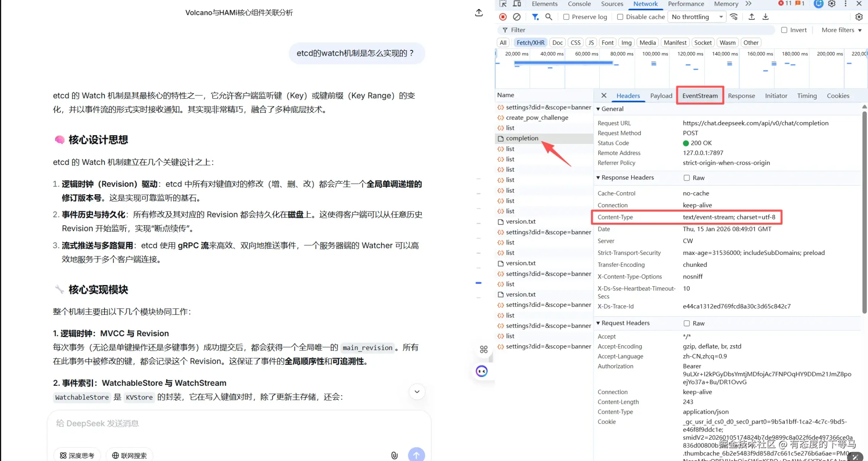Check the Disable cache option

(x=620, y=17)
